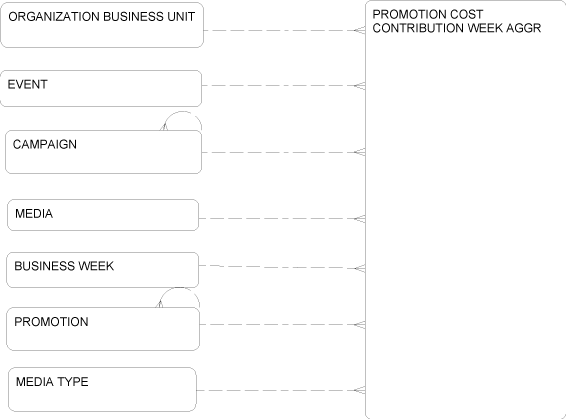The width and height of the screenshot is (566, 419).
Task: Select the ORGANIZATION BUSINESS UNIT entity box
Action: tap(102, 25)
